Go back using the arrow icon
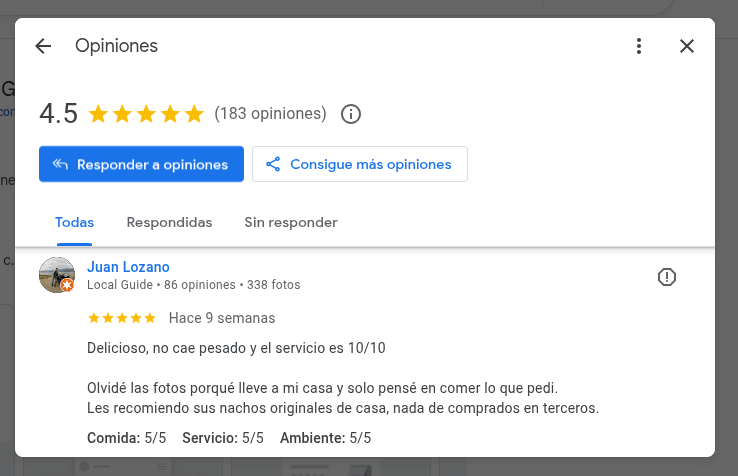Image resolution: width=738 pixels, height=476 pixels. pos(43,46)
